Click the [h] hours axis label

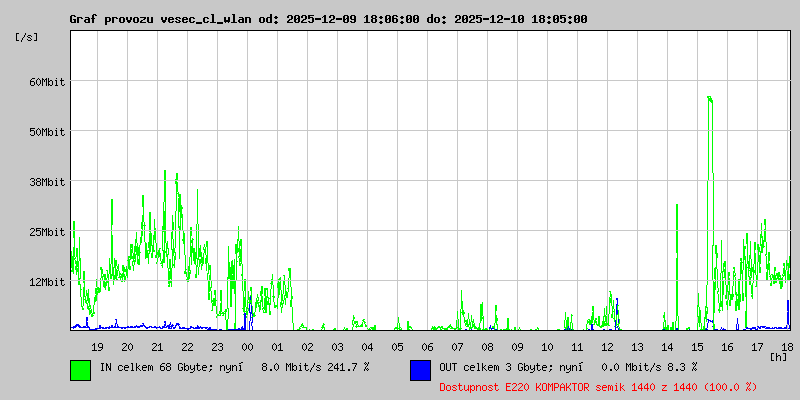778,356
